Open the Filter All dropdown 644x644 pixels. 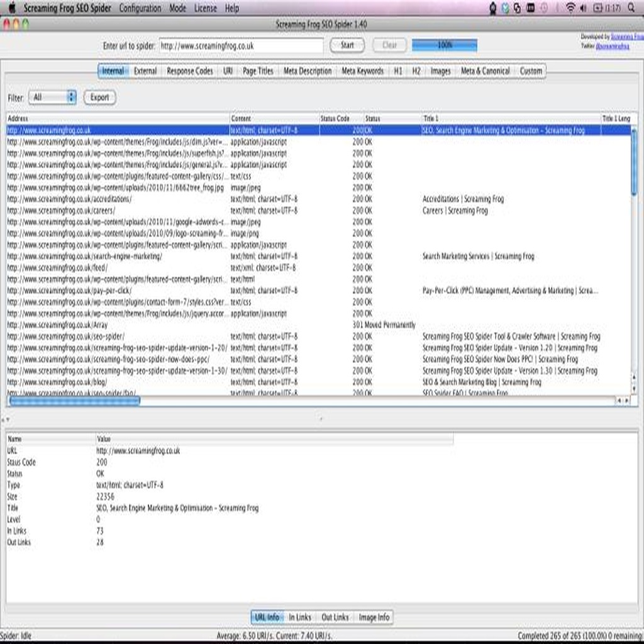coord(53,97)
